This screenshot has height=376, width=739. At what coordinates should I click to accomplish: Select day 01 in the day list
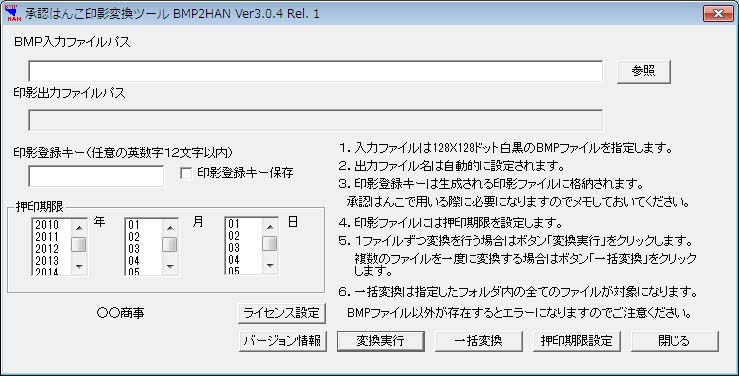234,224
